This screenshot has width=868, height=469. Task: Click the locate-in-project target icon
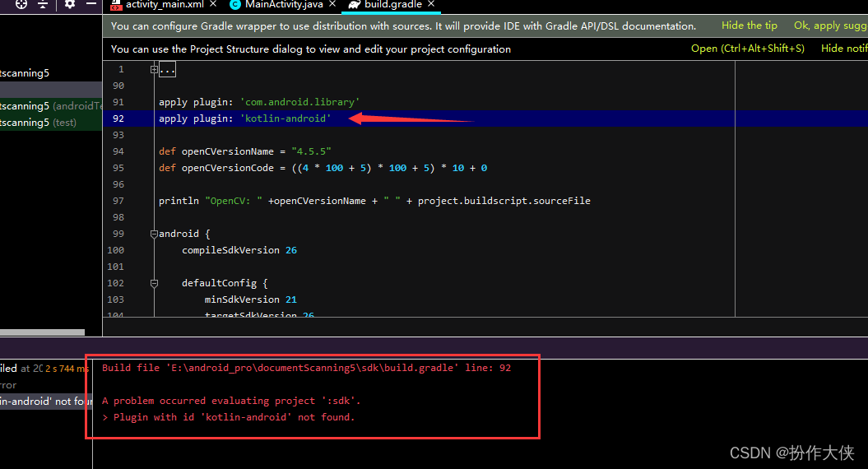tap(21, 4)
